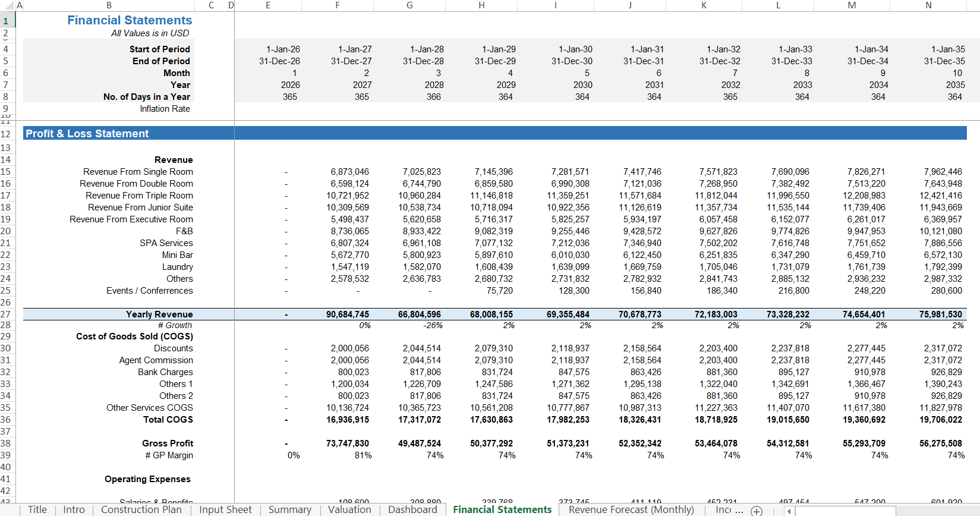Viewport: 980px width, 516px height.
Task: Click the Laundry row label
Action: point(177,267)
